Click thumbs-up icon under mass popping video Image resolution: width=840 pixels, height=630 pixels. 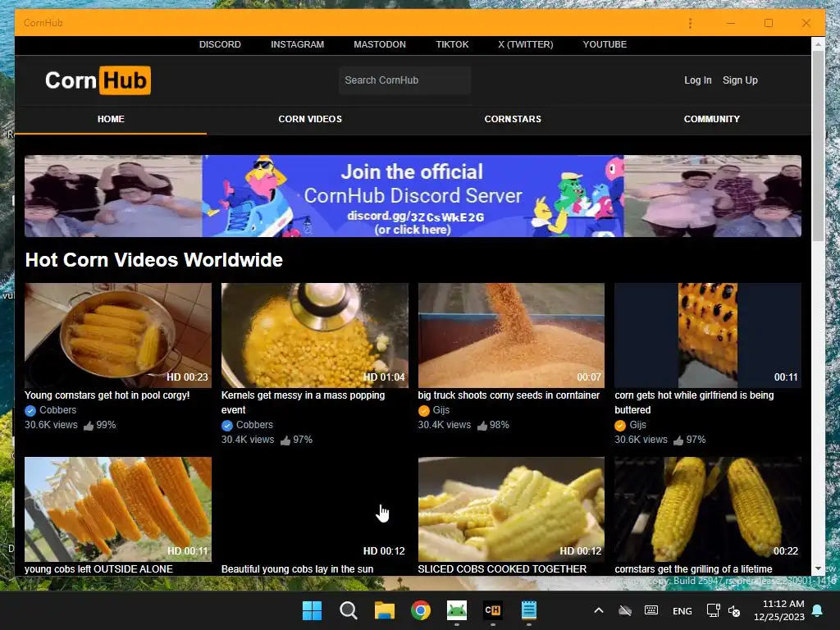[x=285, y=440]
